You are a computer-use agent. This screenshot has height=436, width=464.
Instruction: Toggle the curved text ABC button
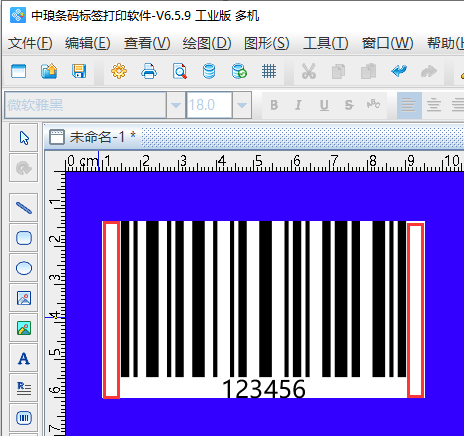(373, 105)
